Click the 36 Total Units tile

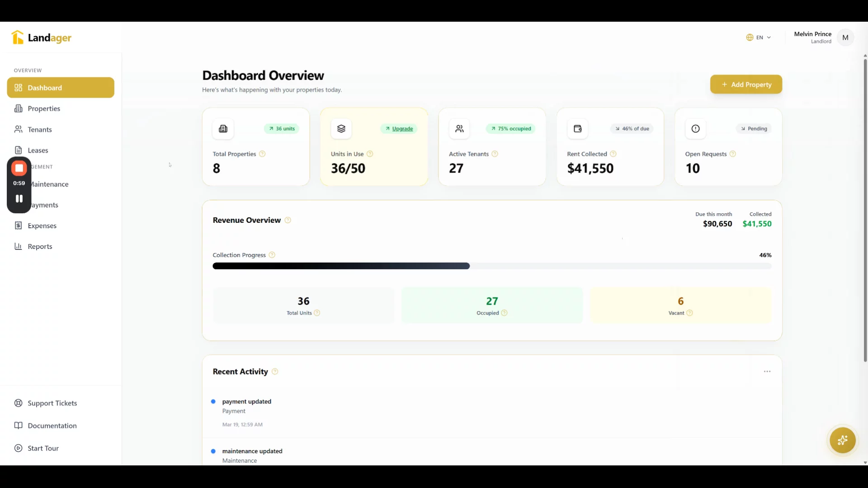303,305
